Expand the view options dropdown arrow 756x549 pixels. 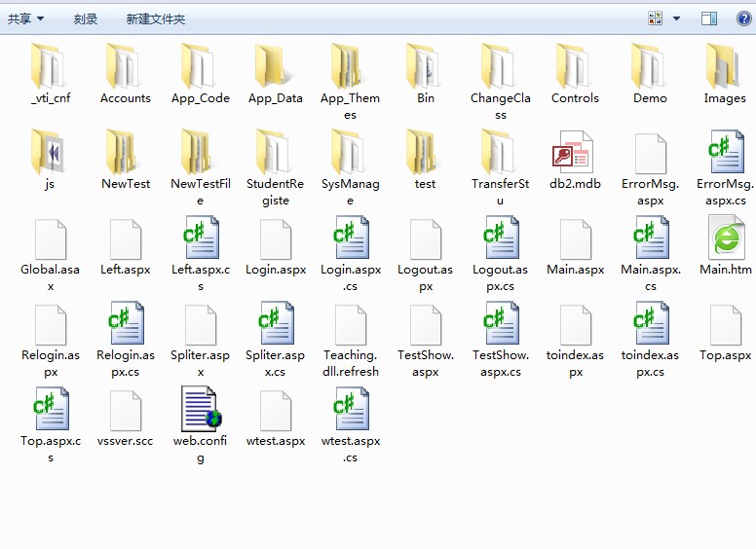[x=676, y=18]
